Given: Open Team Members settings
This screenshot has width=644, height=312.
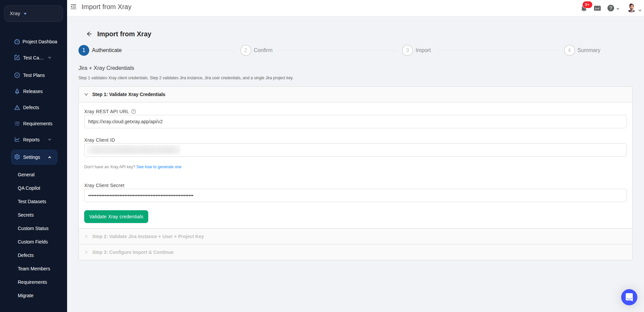Looking at the screenshot, I should 34,269.
